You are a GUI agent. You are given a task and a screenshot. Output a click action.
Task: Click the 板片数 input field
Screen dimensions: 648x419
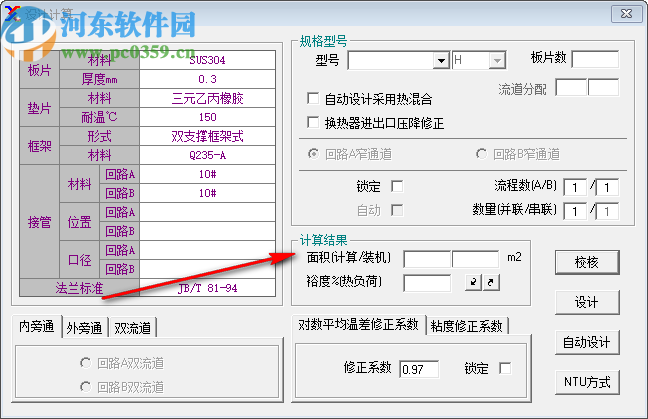click(596, 59)
